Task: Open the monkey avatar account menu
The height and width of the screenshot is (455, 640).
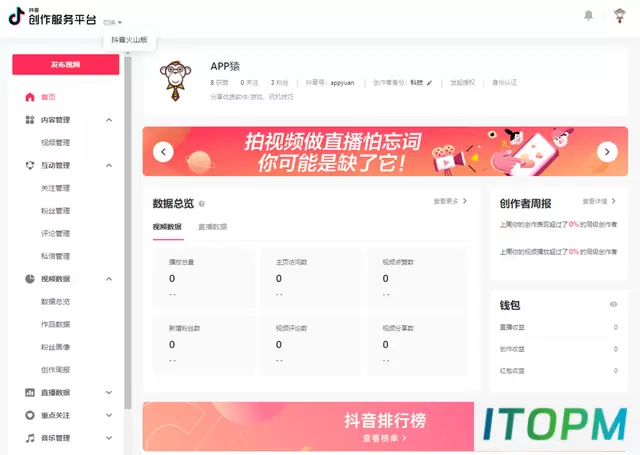Action: point(620,16)
